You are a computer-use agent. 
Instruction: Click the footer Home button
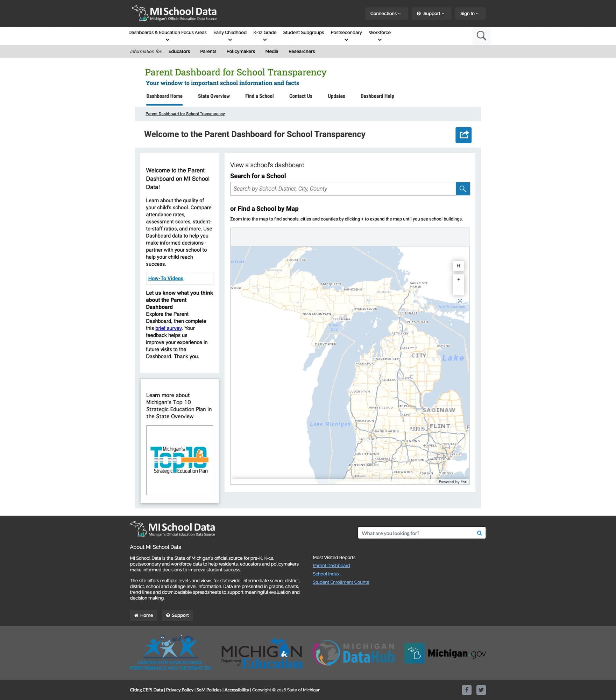click(x=143, y=615)
